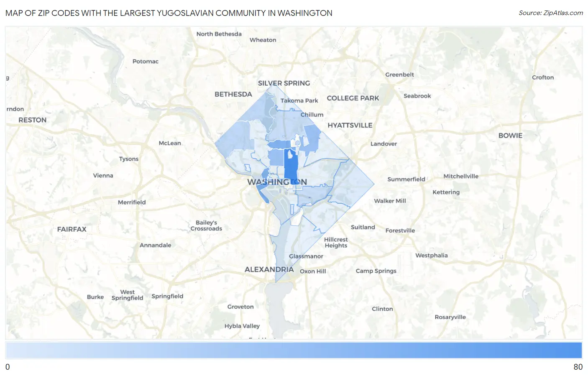Click the Source: ZipAtlas.com credit
Image resolution: width=588 pixels, height=376 pixels.
[551, 13]
